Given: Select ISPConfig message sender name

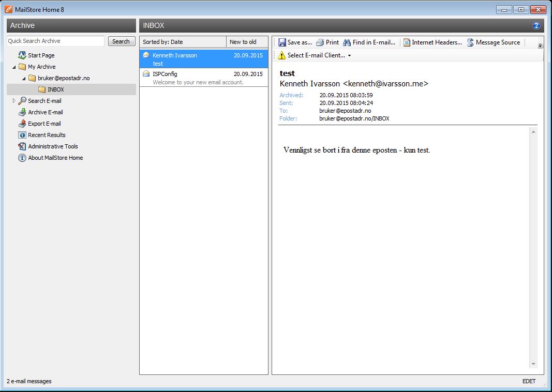Looking at the screenshot, I should pos(165,74).
